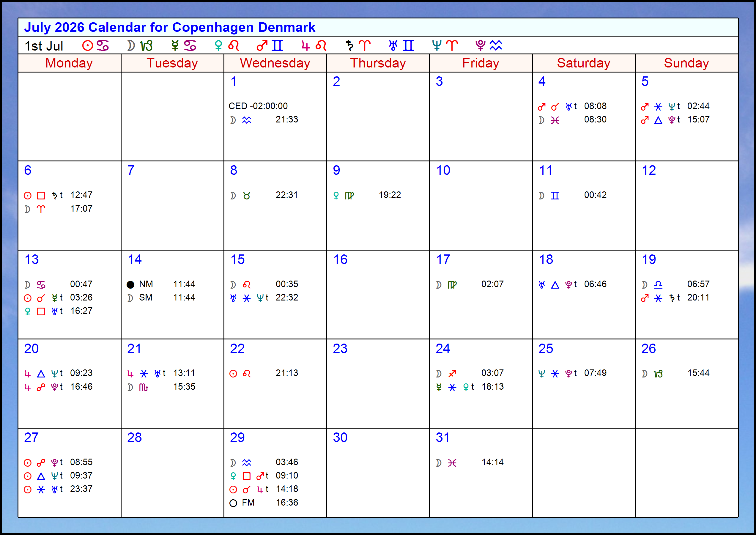The height and width of the screenshot is (535, 756).
Task: Click the Gemini glyph beside Mars in header
Action: [277, 45]
